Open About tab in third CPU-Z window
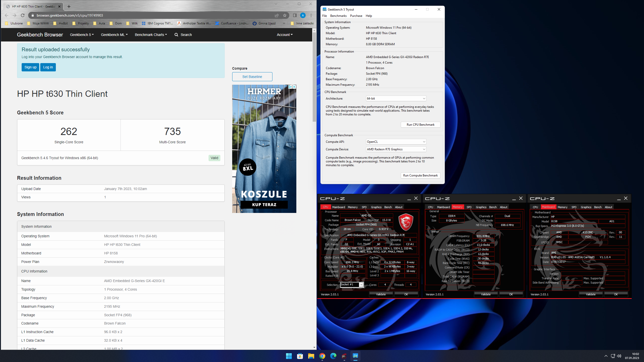Viewport: 644px width, 362px height. pyautogui.click(x=608, y=207)
